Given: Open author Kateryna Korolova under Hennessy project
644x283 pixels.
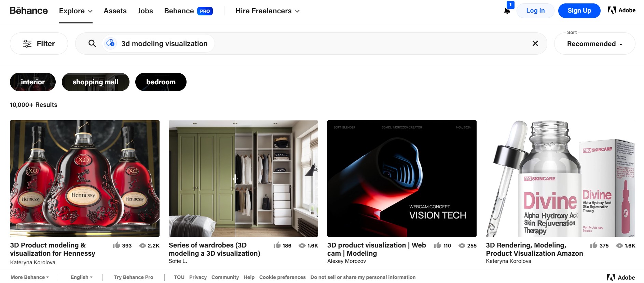Looking at the screenshot, I should (x=33, y=262).
